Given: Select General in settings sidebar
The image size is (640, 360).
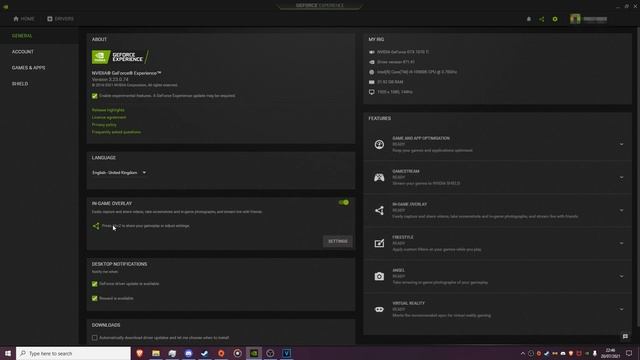Looking at the screenshot, I should [x=22, y=36].
